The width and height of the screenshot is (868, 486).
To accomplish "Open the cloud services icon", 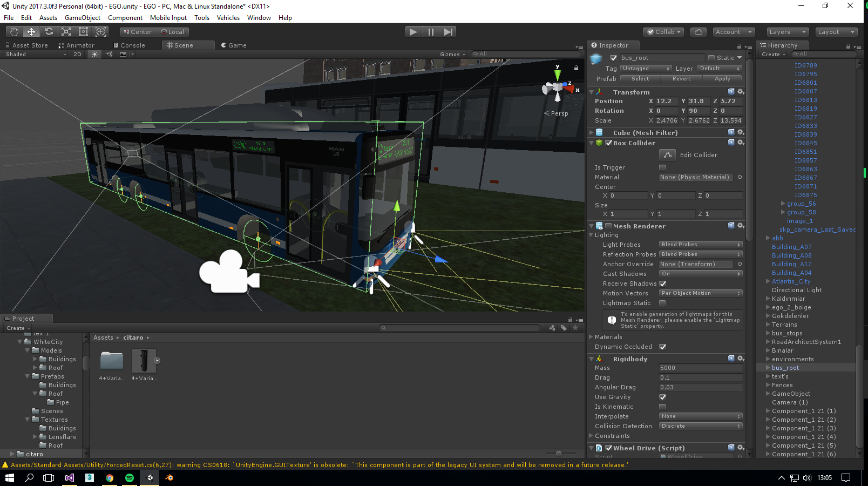I will tap(699, 32).
